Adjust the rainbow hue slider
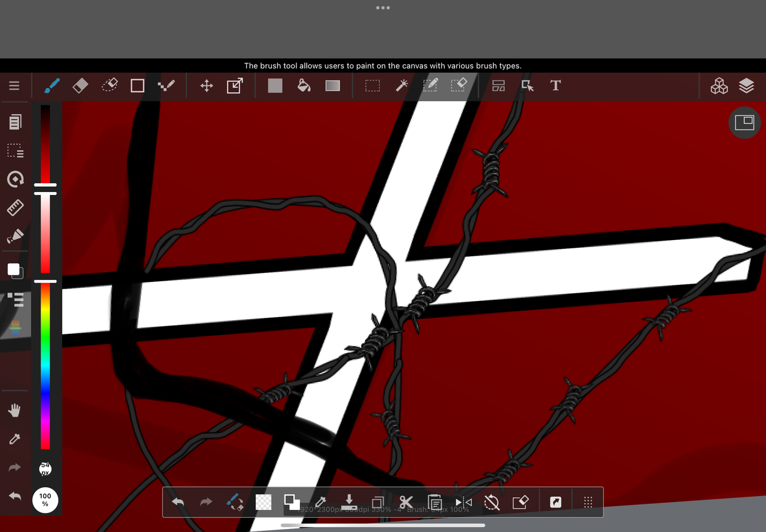The image size is (766, 532). 45,366
